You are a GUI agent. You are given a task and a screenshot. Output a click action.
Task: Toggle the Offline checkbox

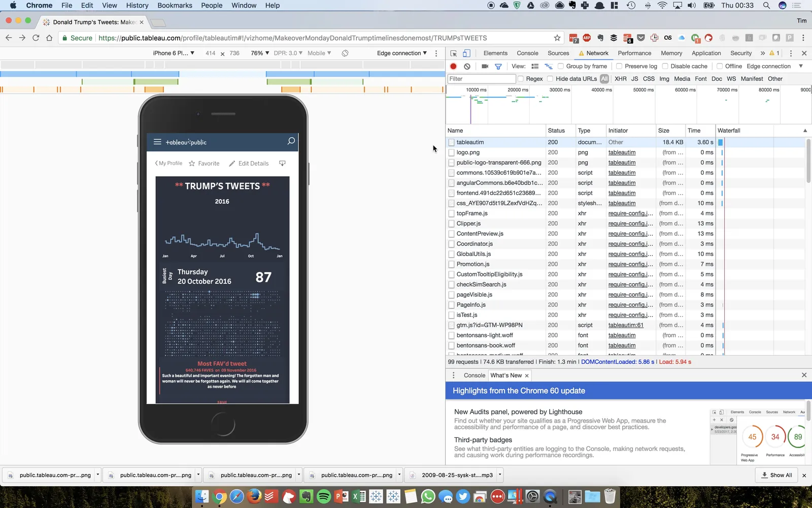[x=720, y=66]
